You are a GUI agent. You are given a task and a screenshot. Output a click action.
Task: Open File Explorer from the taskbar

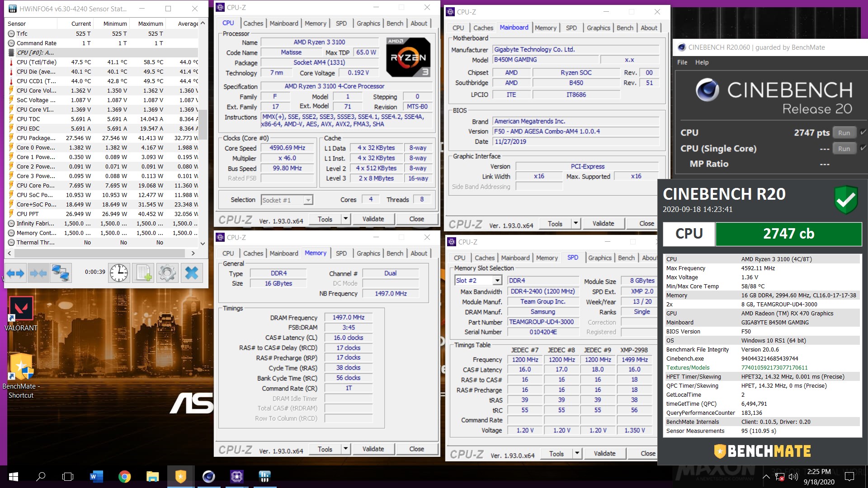pos(152,477)
